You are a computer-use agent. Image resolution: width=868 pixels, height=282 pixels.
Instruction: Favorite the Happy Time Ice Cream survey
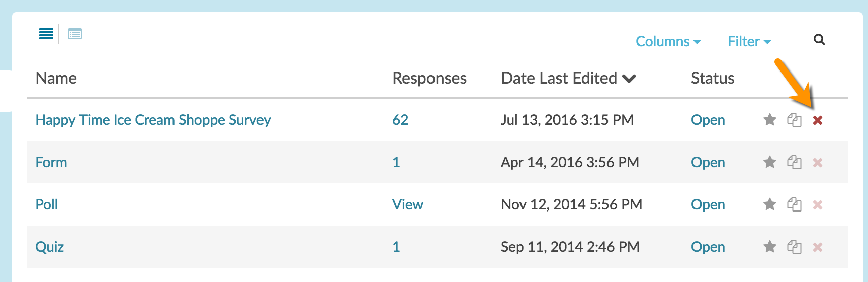coord(770,120)
